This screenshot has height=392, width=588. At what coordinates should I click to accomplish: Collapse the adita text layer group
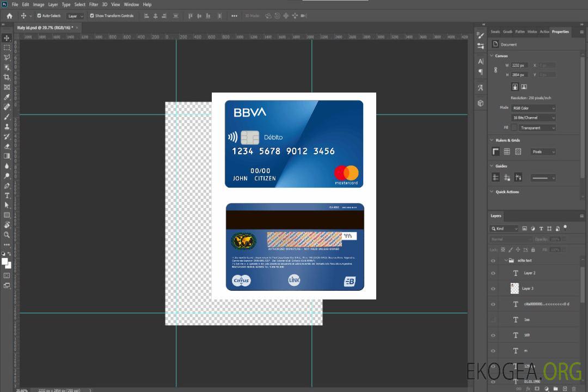pyautogui.click(x=505, y=260)
